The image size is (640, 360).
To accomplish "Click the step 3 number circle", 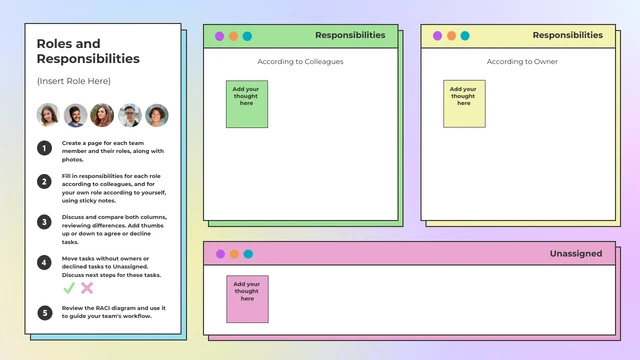I will point(44,222).
